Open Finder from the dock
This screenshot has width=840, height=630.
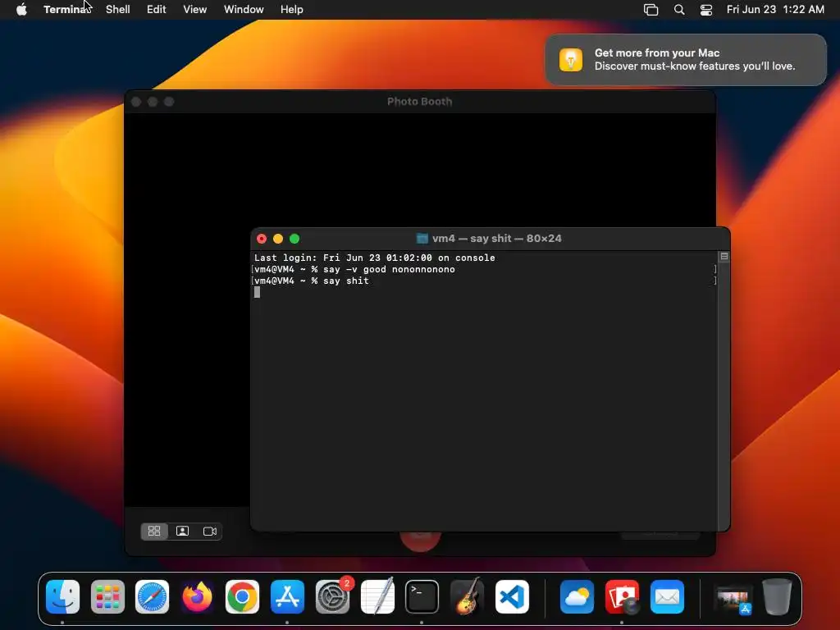tap(62, 597)
